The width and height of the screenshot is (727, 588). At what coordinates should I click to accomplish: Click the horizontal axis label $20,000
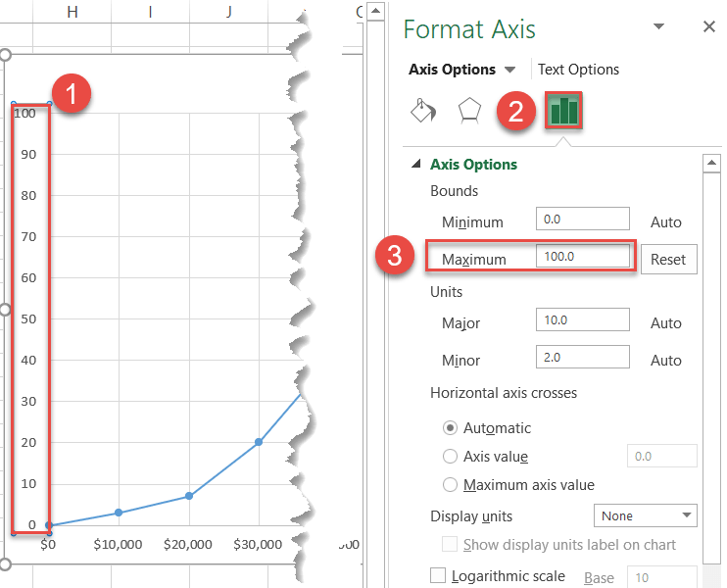click(188, 545)
